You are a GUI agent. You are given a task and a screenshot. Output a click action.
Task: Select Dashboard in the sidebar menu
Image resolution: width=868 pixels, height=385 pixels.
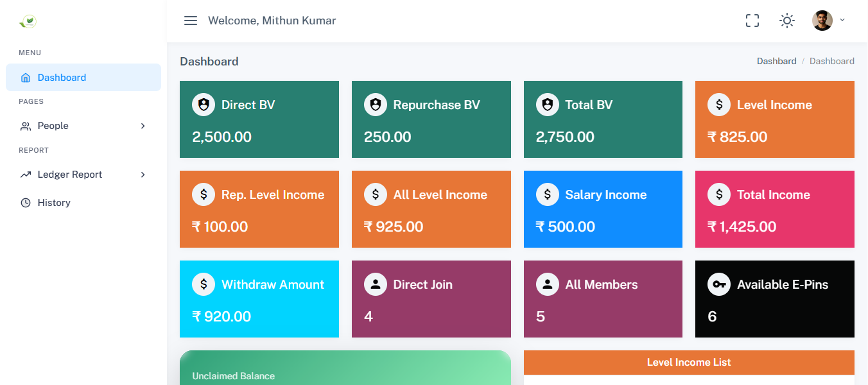[62, 78]
